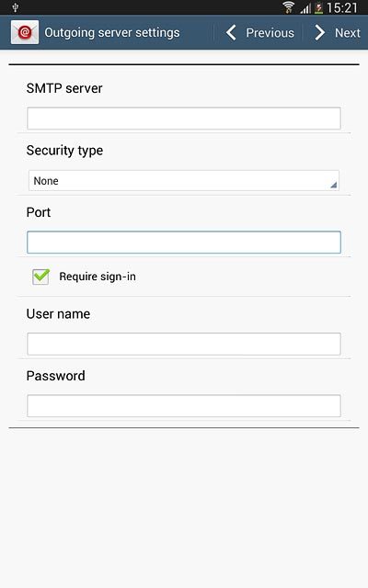Tap the Security type dropdown arrow corner
This screenshot has height=588, width=368.
(333, 185)
